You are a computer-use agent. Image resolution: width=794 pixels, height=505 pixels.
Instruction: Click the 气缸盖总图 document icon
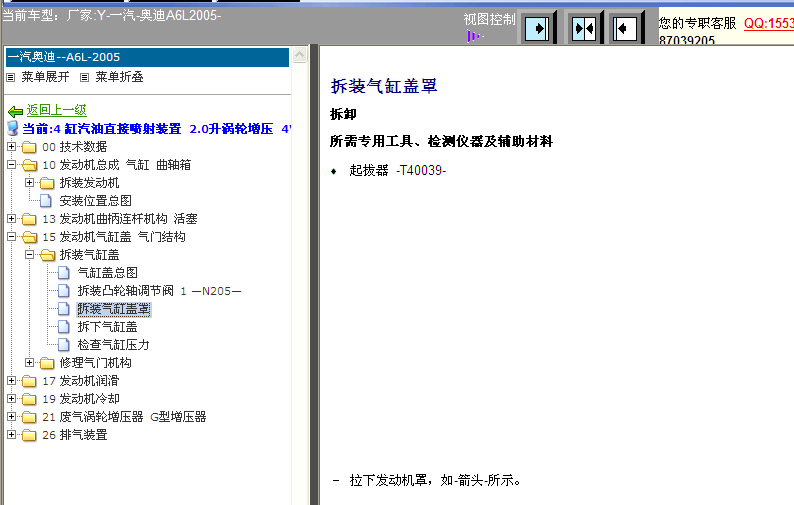click(x=64, y=273)
